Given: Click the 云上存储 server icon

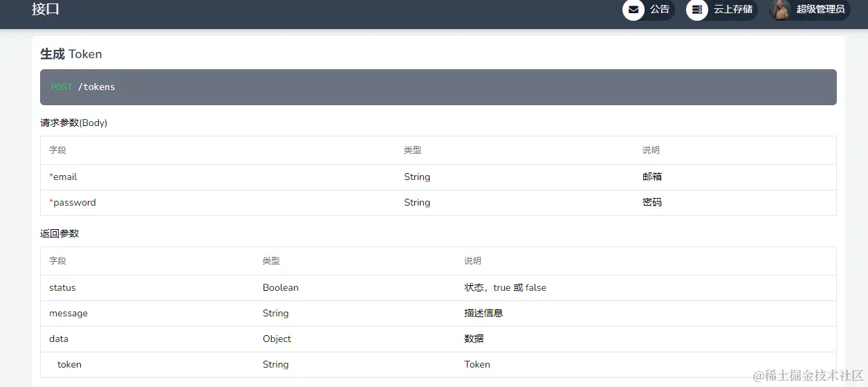Looking at the screenshot, I should [696, 10].
